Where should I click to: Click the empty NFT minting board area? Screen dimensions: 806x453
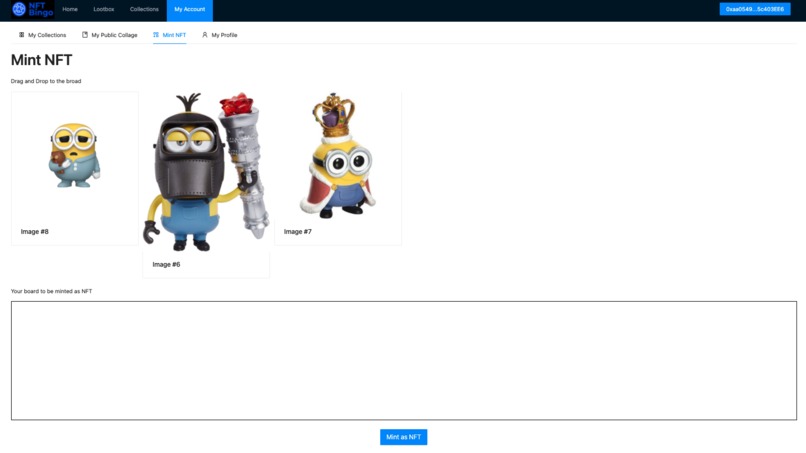(x=404, y=360)
